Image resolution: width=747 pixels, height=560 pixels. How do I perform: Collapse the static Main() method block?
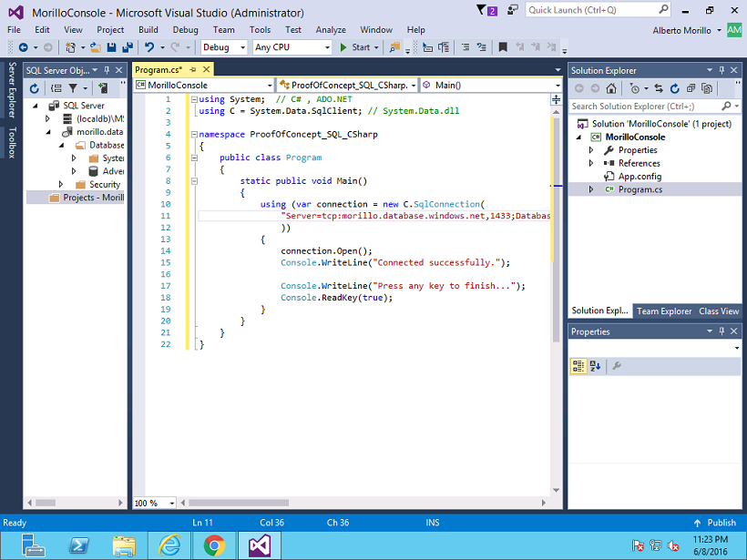(194, 181)
